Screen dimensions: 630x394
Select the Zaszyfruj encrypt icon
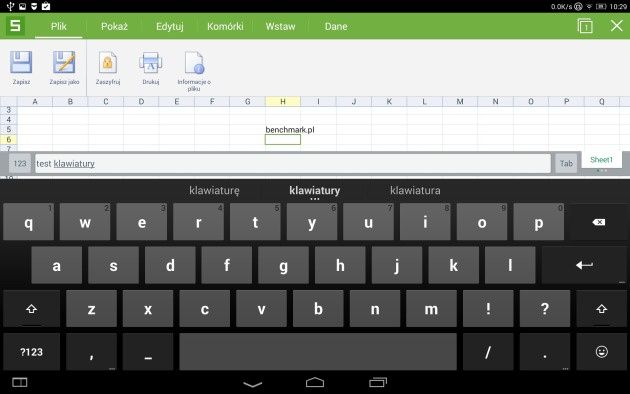point(108,62)
